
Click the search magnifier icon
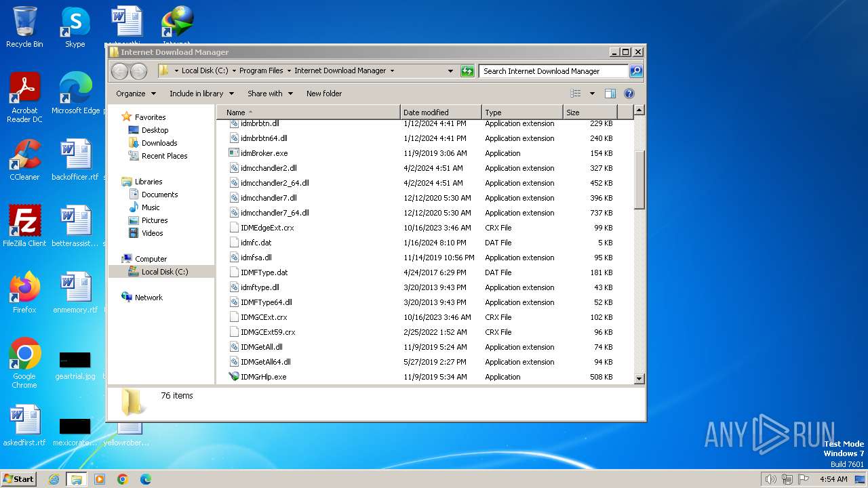coord(635,70)
